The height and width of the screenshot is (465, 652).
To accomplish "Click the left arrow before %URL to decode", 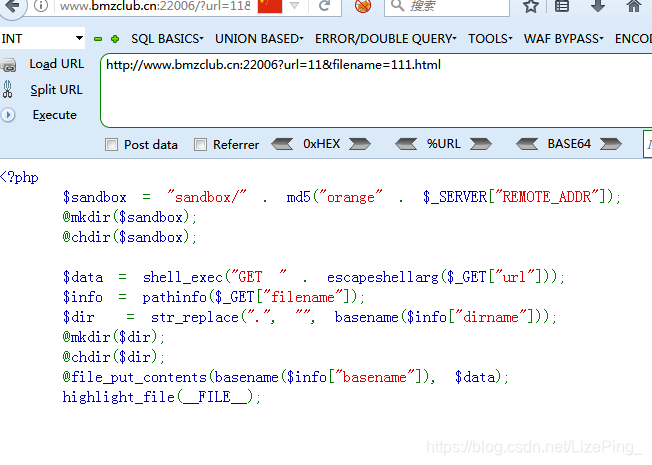I will tap(406, 144).
